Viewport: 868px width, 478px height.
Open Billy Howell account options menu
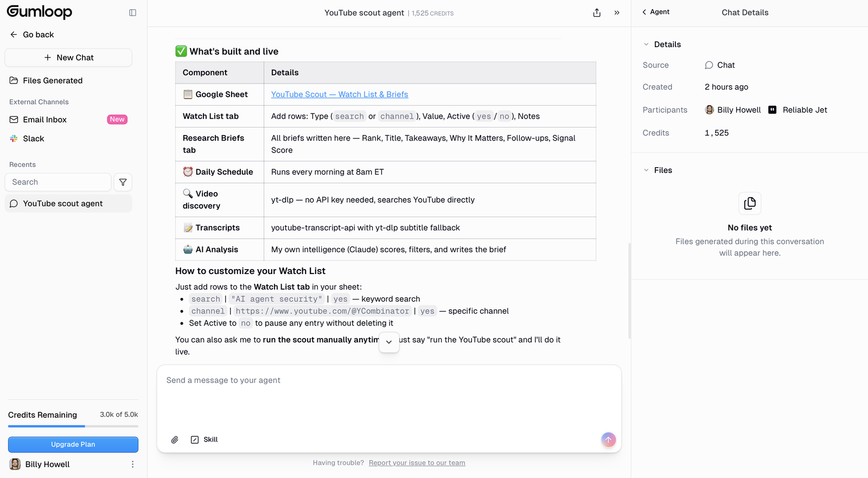point(132,464)
